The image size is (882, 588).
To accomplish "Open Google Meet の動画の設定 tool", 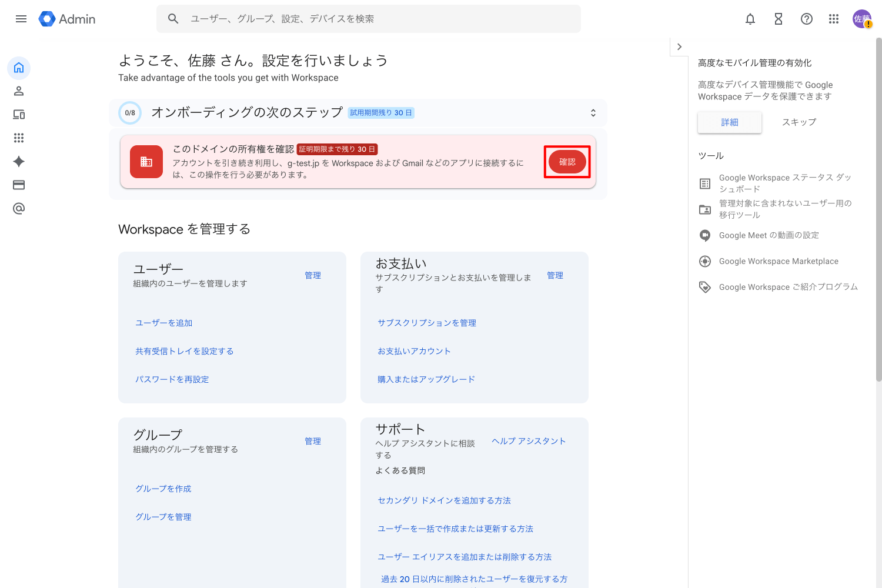I will pyautogui.click(x=769, y=235).
